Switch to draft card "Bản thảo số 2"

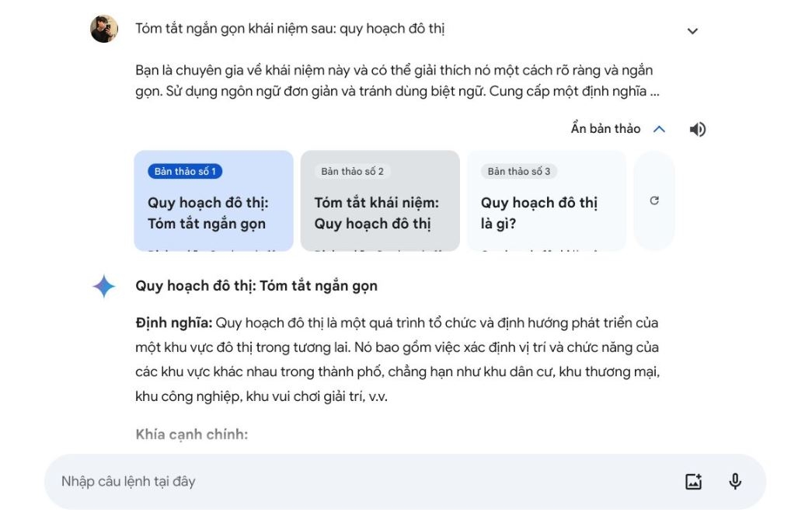380,200
